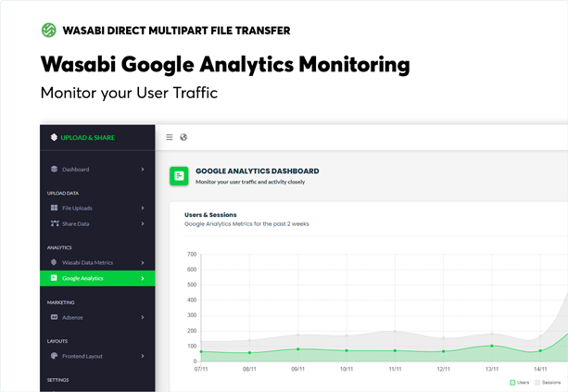Viewport: 568px width, 392px height.
Task: Click the Users data point at 09/11
Action: (298, 349)
